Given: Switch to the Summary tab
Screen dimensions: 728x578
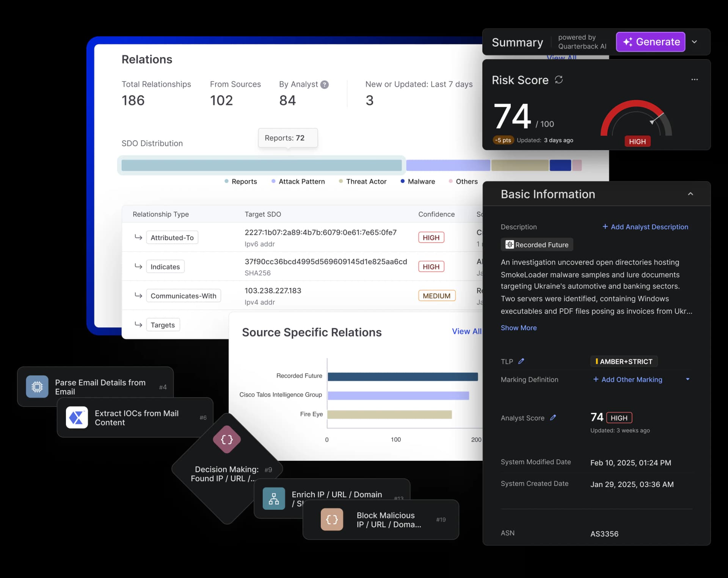Looking at the screenshot, I should click(x=517, y=42).
